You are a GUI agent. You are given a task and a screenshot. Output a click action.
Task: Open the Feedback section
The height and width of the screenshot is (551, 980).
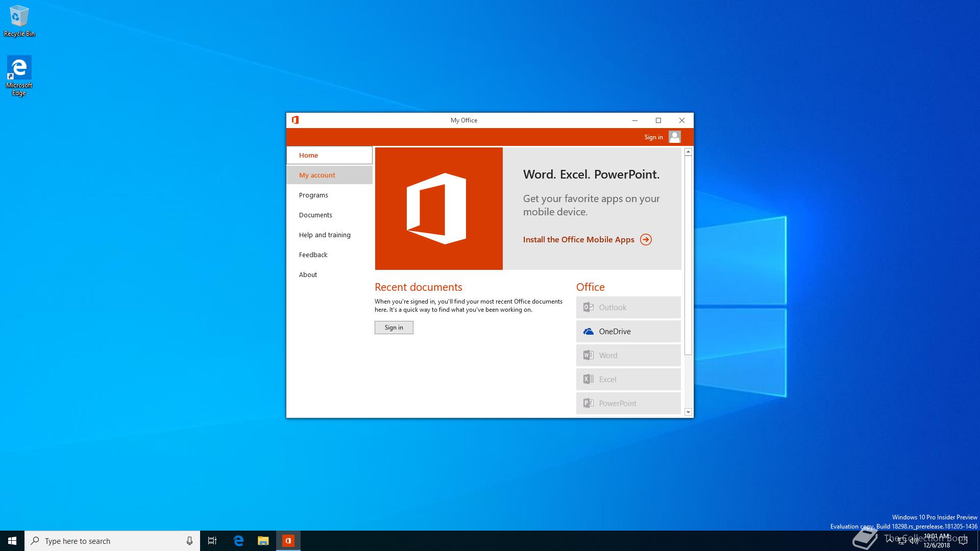pos(329,255)
